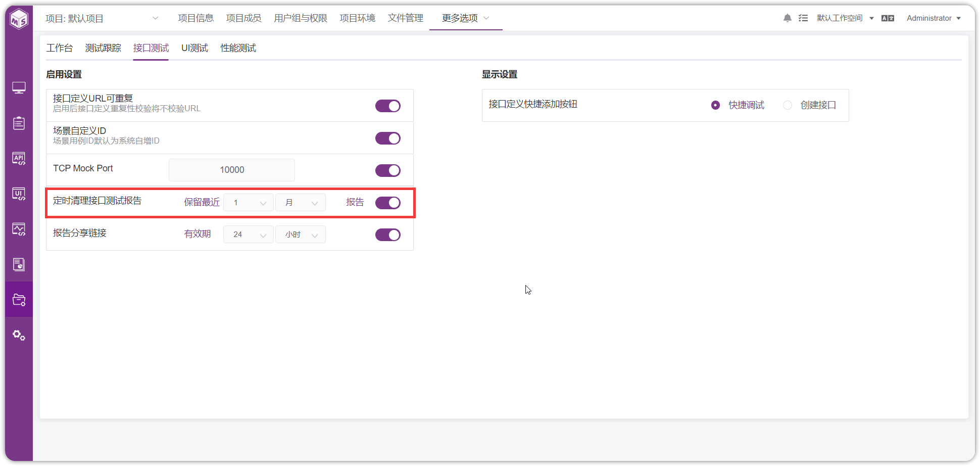Open retention count dropdown showing 1
980x466 pixels.
pos(249,203)
